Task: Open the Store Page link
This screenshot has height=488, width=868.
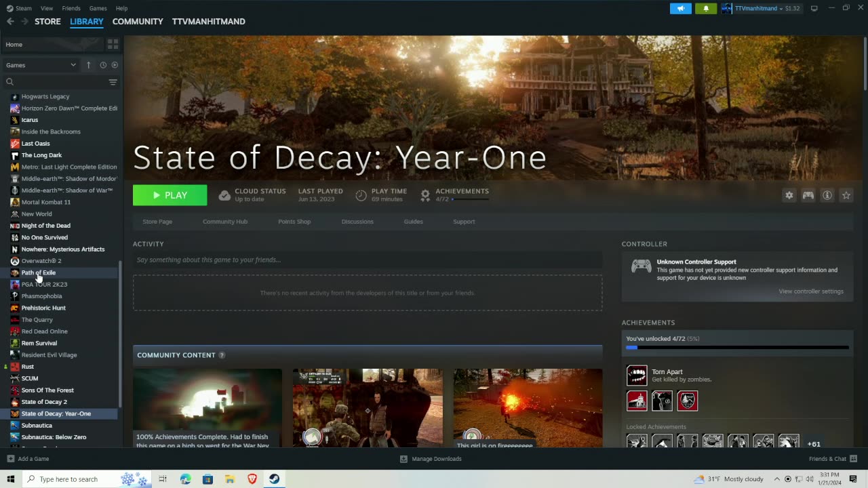Action: 157,222
